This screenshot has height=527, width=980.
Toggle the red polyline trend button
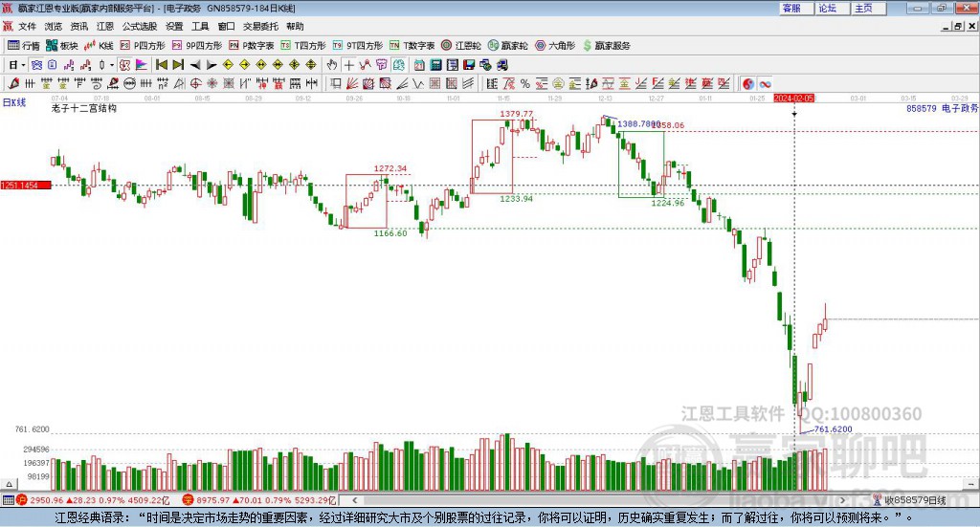click(365, 65)
